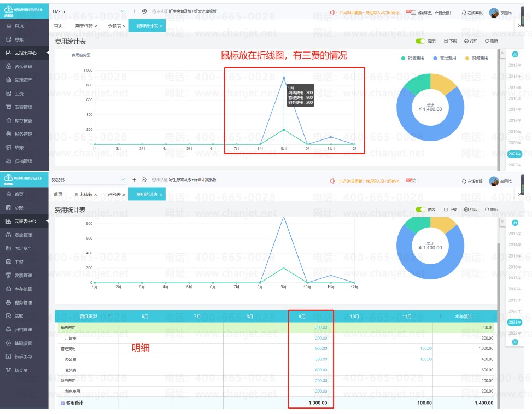The width and height of the screenshot is (532, 414).
Task: Open 管理费用 September amount 900.00
Action: click(x=321, y=348)
